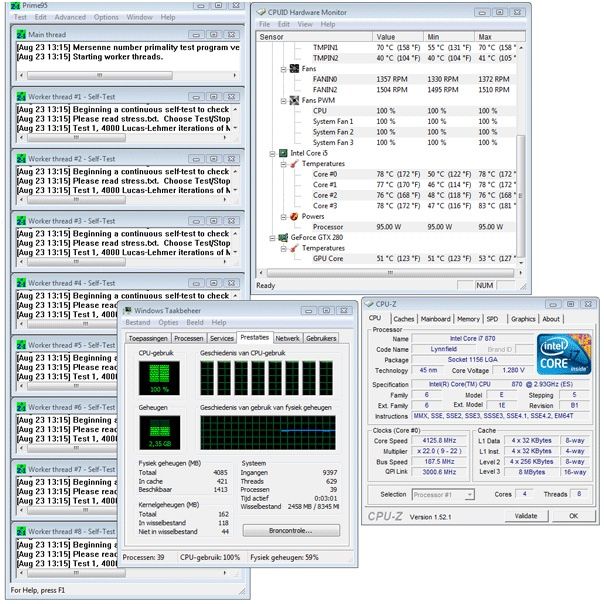Click Main thread horizontal scrollbar
Image resolution: width=604 pixels, height=604 pixels.
pyautogui.click(x=100, y=75)
